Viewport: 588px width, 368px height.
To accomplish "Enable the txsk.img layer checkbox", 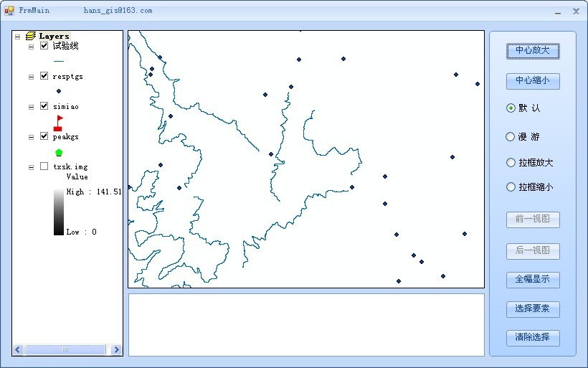I will (44, 166).
